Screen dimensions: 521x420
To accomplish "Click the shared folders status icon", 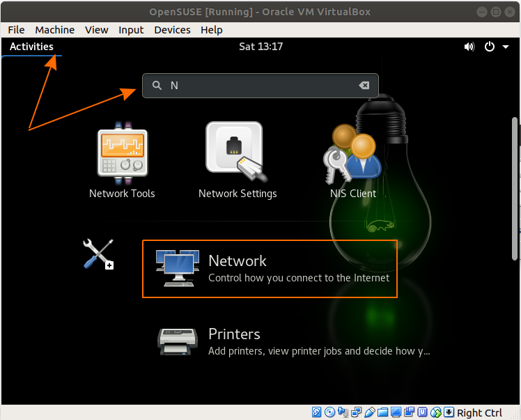I will pyautogui.click(x=383, y=412).
